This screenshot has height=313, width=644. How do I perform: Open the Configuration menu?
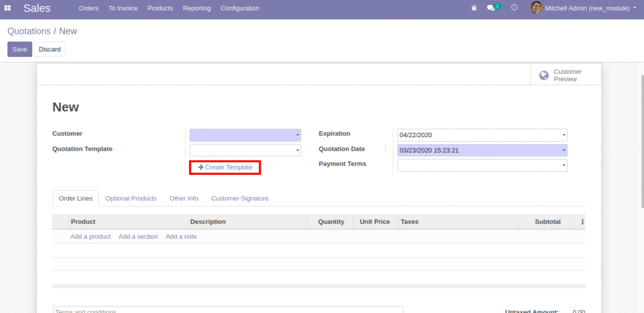coord(239,8)
